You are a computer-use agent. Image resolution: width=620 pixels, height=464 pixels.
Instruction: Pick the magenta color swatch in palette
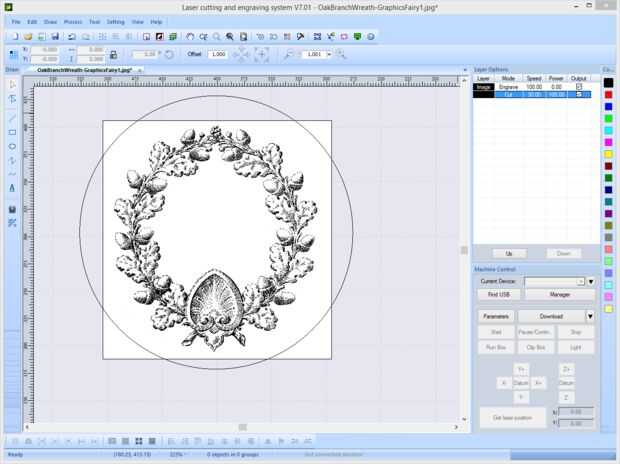[609, 142]
